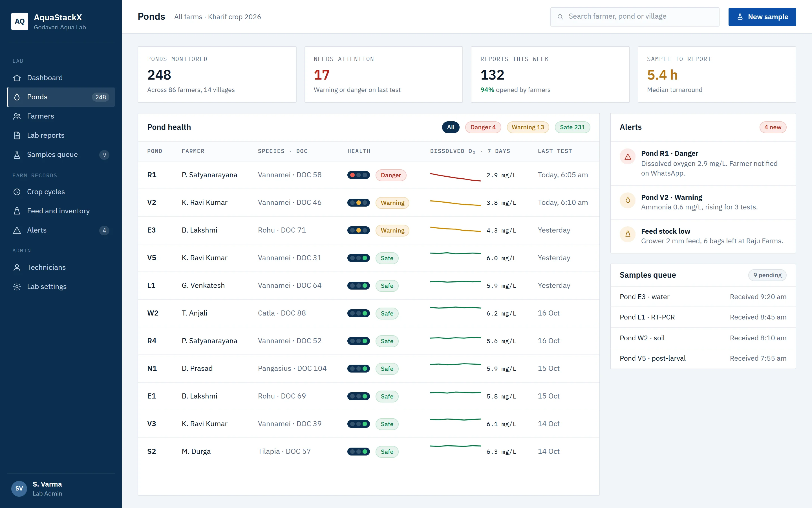Open Lab reports in sidebar

click(61, 135)
